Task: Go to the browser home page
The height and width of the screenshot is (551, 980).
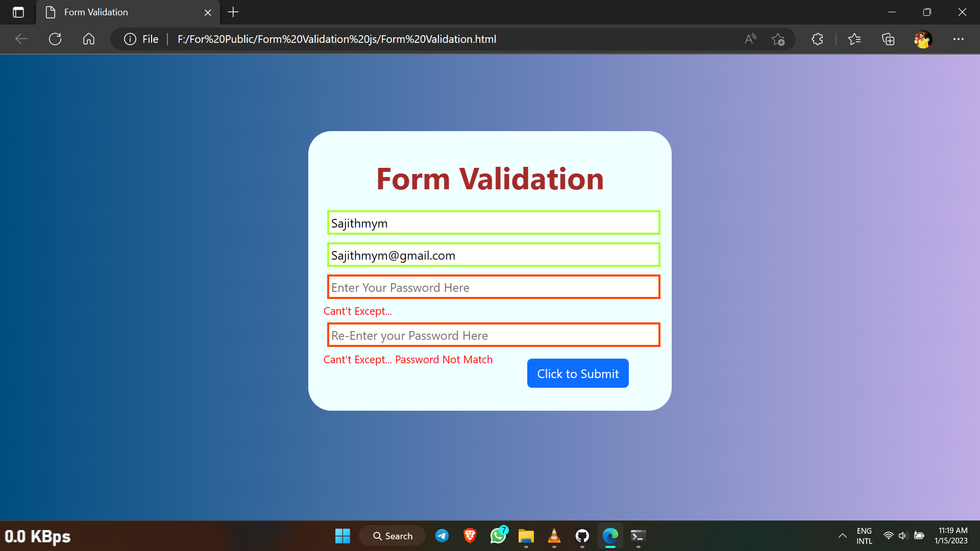Action: pos(88,39)
